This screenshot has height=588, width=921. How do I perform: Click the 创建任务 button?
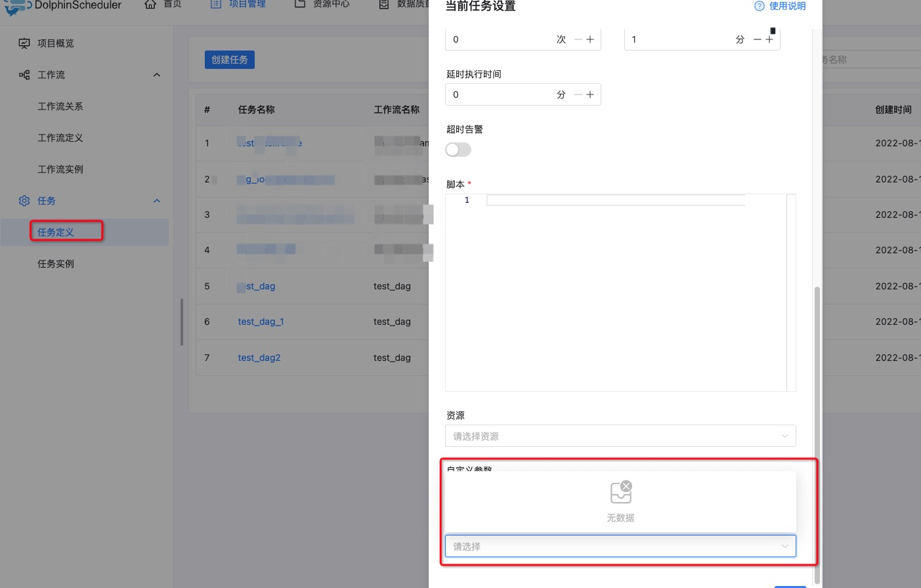(x=230, y=60)
